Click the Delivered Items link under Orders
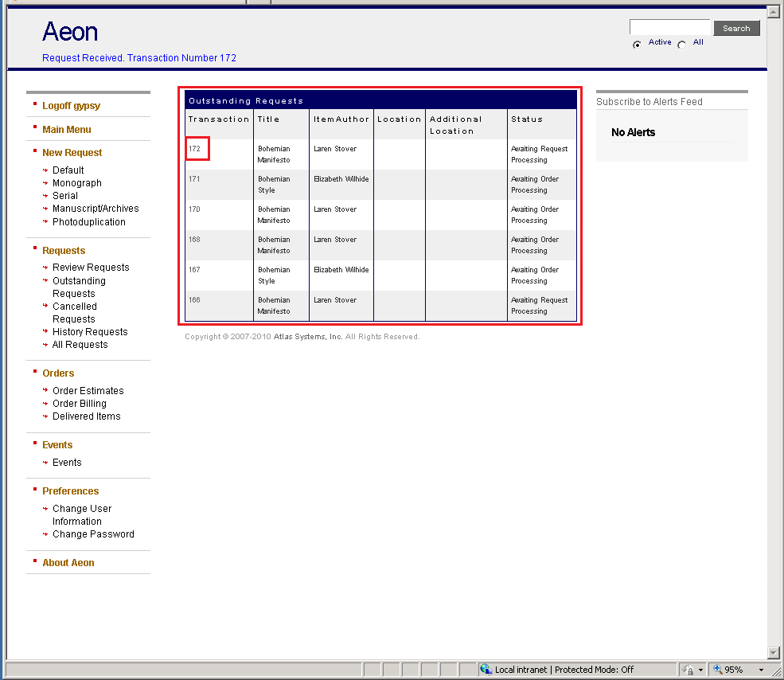This screenshot has height=680, width=784. (86, 416)
